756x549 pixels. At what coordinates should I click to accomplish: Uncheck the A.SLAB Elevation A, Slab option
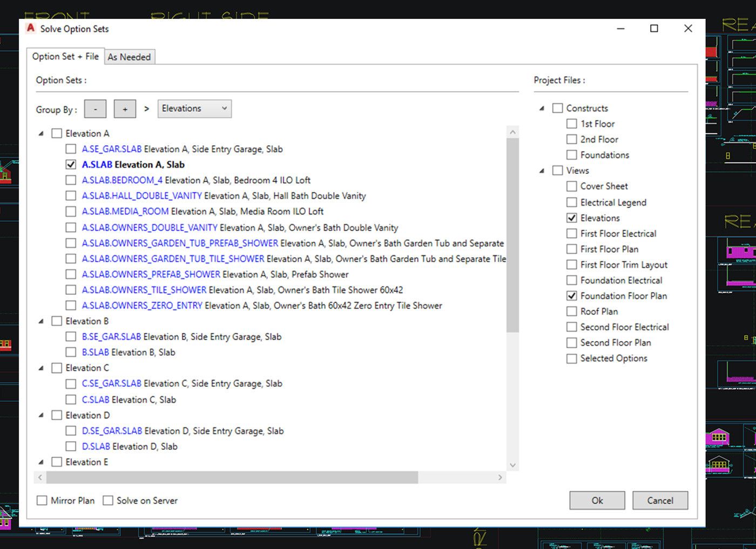click(71, 165)
